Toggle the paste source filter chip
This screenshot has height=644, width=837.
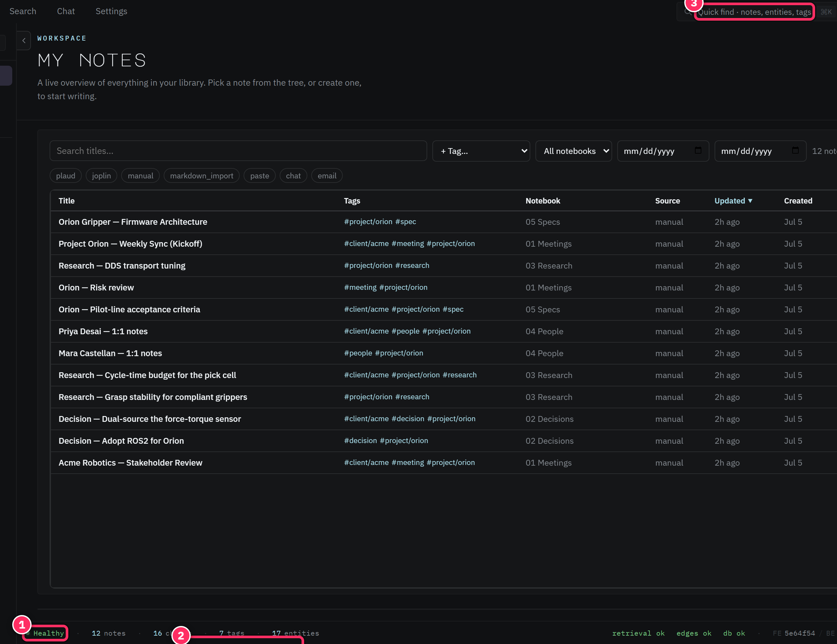pyautogui.click(x=259, y=176)
